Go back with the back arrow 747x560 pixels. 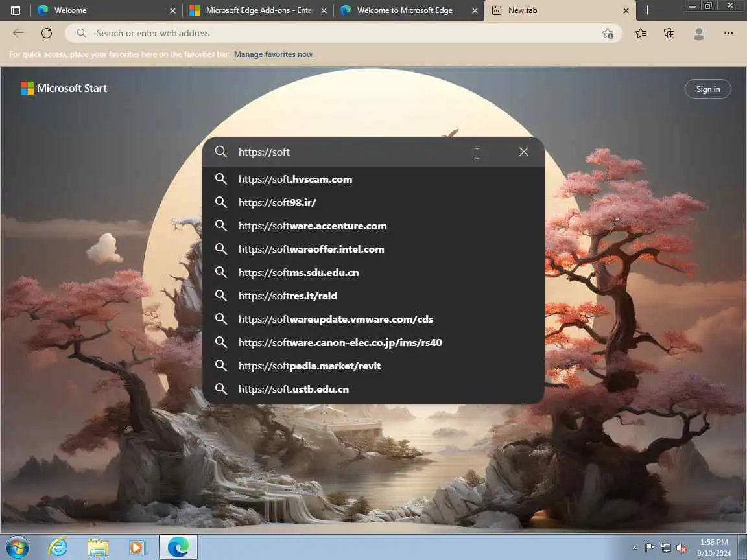coord(18,33)
